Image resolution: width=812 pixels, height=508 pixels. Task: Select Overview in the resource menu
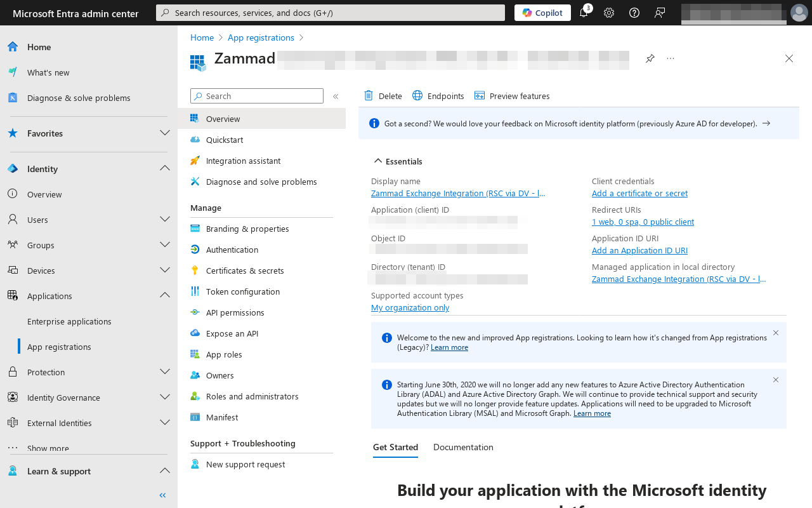pos(261,119)
